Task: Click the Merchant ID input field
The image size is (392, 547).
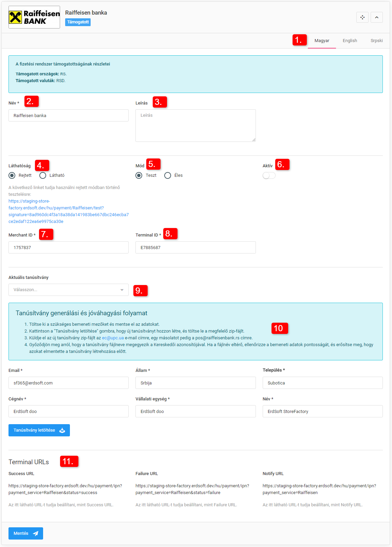Action: pos(69,247)
